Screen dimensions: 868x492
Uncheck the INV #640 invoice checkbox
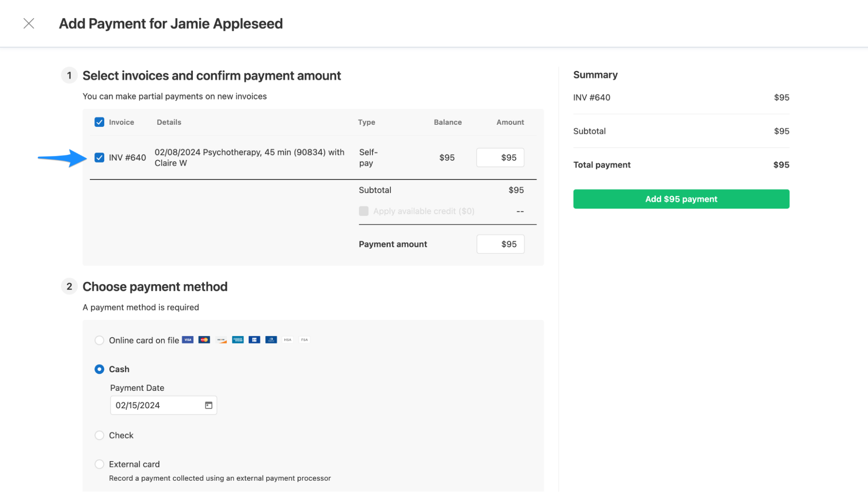99,158
